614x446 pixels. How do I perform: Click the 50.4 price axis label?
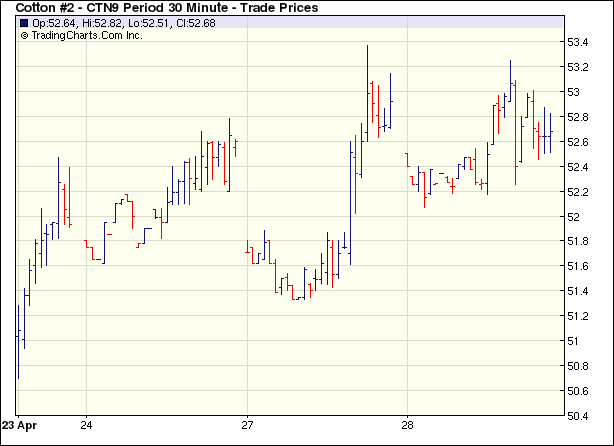point(576,416)
